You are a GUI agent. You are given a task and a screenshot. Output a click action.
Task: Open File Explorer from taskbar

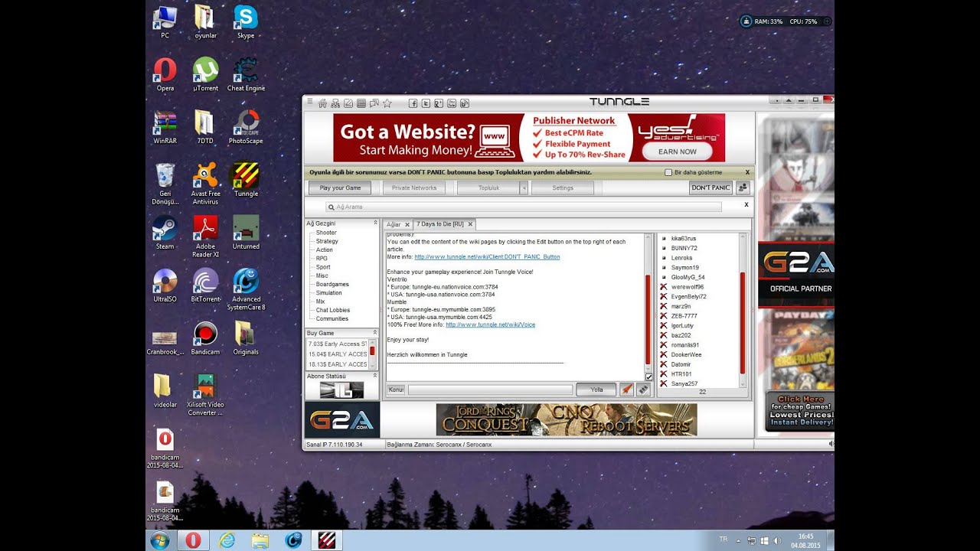click(x=260, y=541)
